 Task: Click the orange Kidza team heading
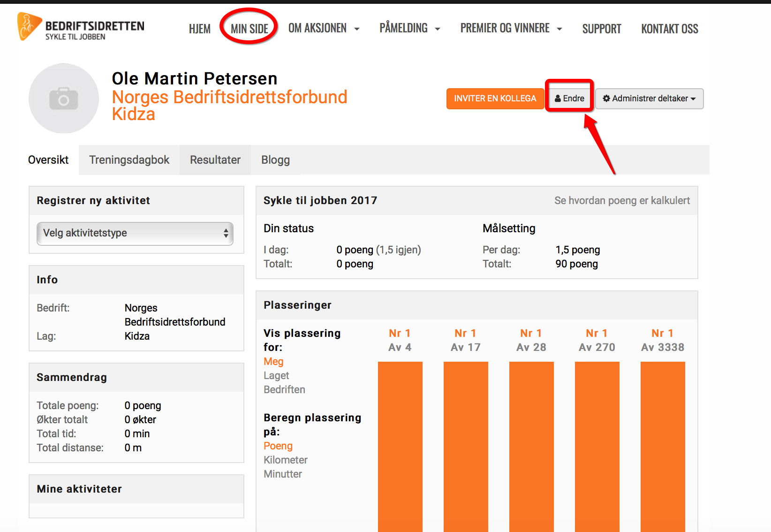[x=134, y=114]
